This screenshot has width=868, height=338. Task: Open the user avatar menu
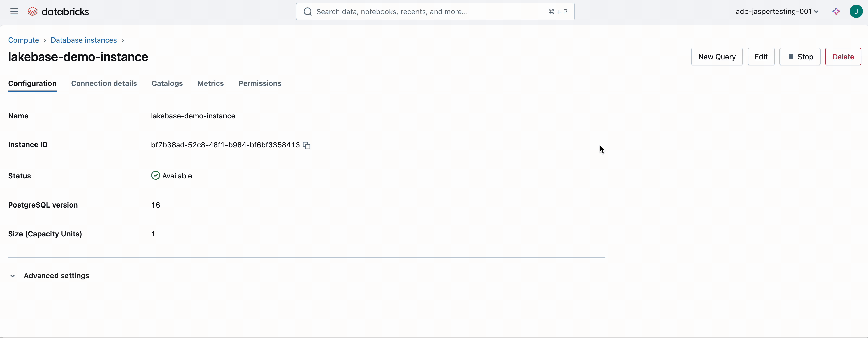pos(856,11)
